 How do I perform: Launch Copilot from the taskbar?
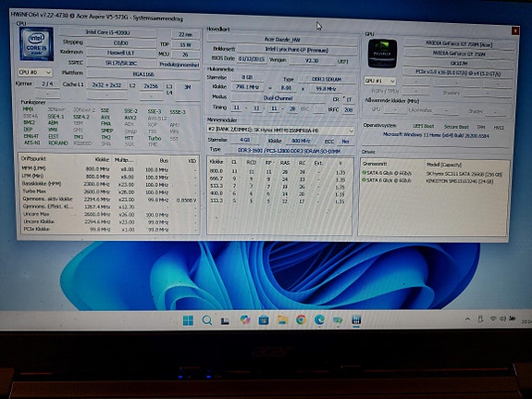244,319
